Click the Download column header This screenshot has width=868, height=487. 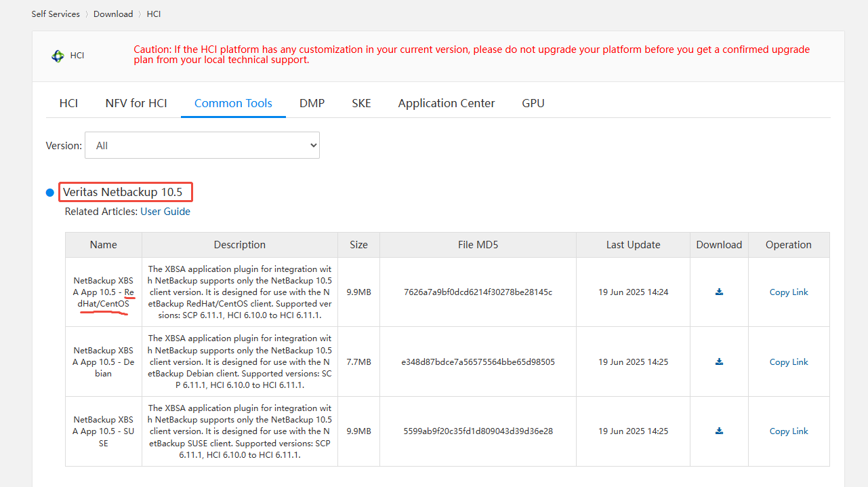(x=719, y=245)
